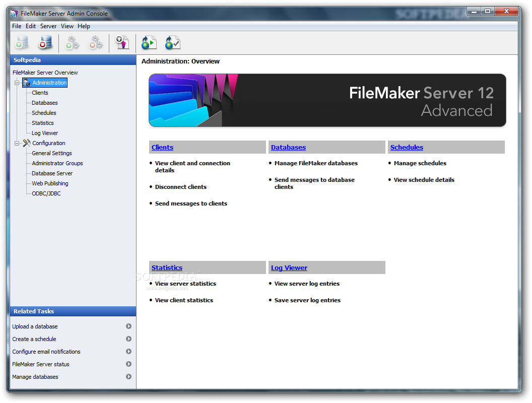The width and height of the screenshot is (532, 403).
Task: Maximize the Admin Console window
Action: (488, 11)
